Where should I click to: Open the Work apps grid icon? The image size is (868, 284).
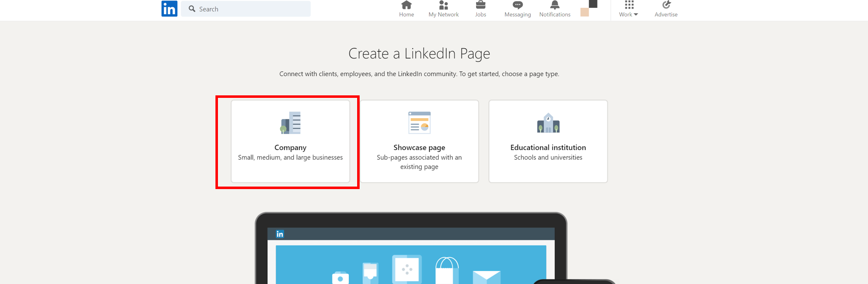pyautogui.click(x=629, y=5)
